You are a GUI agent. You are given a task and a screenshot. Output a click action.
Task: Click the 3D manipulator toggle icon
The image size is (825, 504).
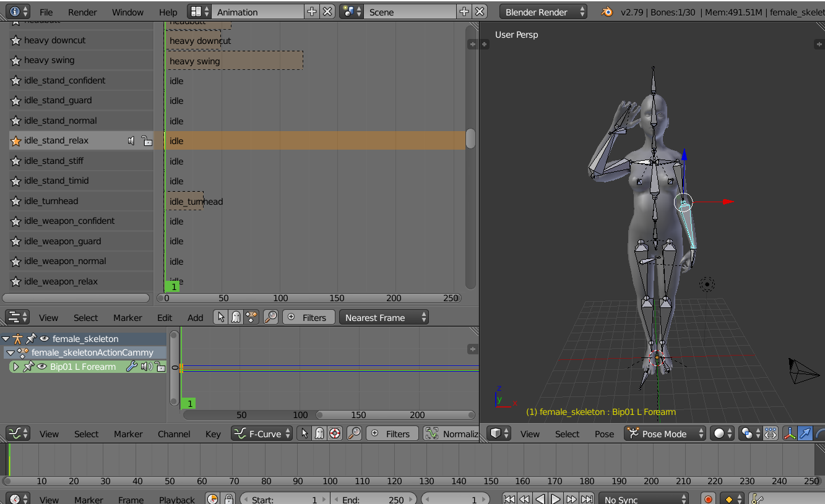coord(790,434)
